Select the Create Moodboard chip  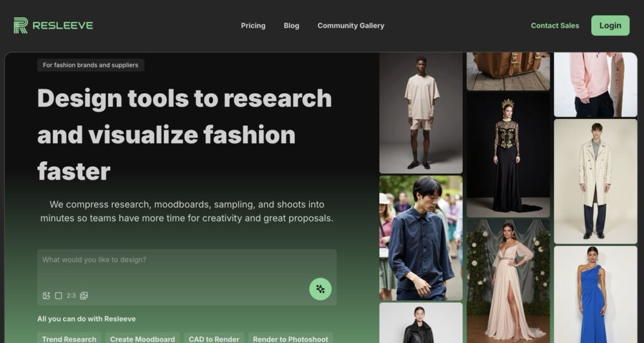(x=142, y=338)
